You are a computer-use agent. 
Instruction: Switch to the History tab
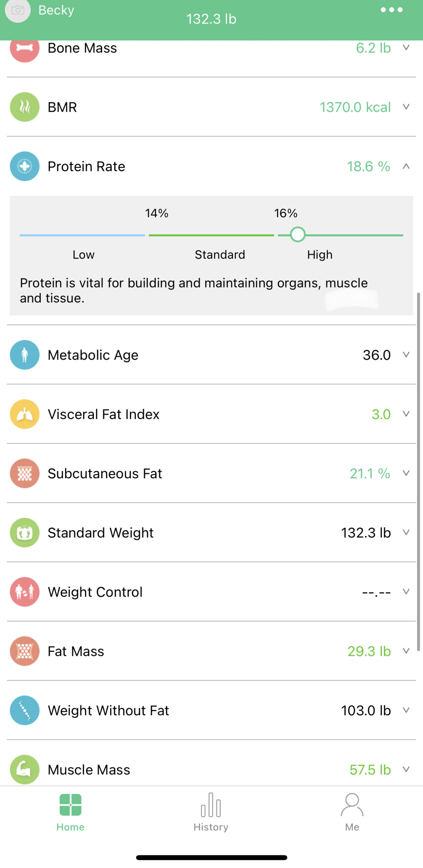click(x=211, y=812)
